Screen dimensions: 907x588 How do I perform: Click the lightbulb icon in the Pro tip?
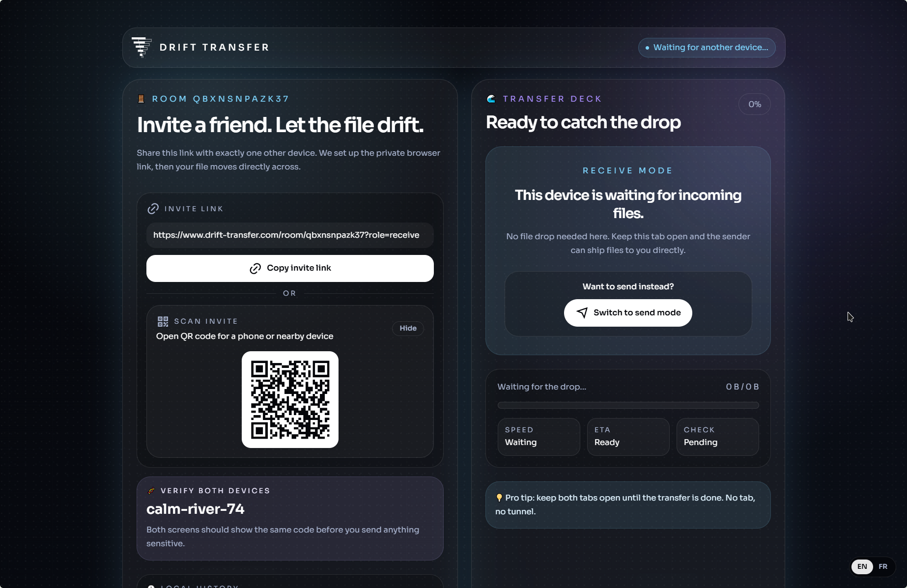[x=499, y=498]
